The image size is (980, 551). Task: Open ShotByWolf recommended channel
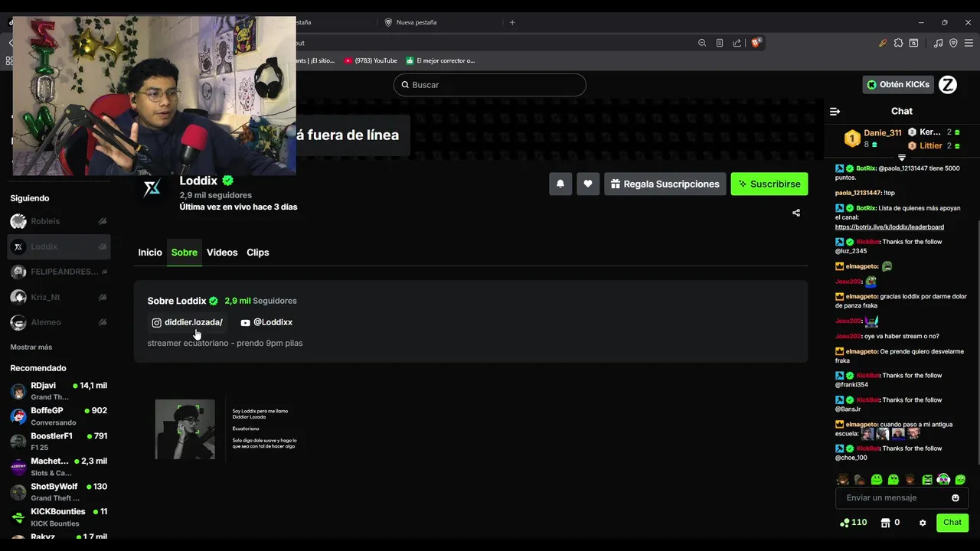[59, 492]
